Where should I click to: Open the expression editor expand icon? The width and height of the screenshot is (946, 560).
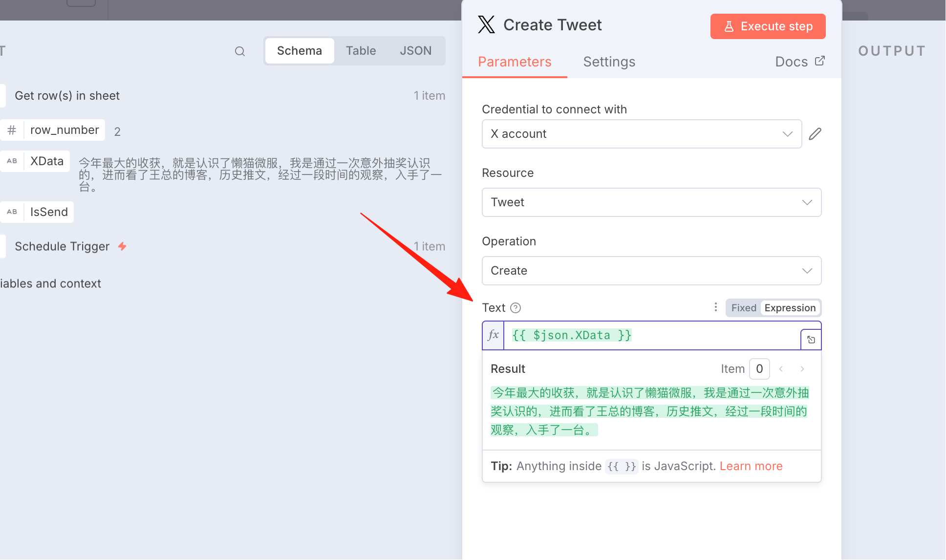point(811,340)
